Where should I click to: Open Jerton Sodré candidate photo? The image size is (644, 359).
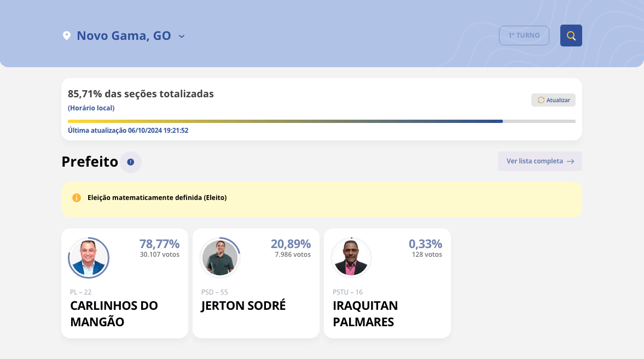(x=220, y=257)
